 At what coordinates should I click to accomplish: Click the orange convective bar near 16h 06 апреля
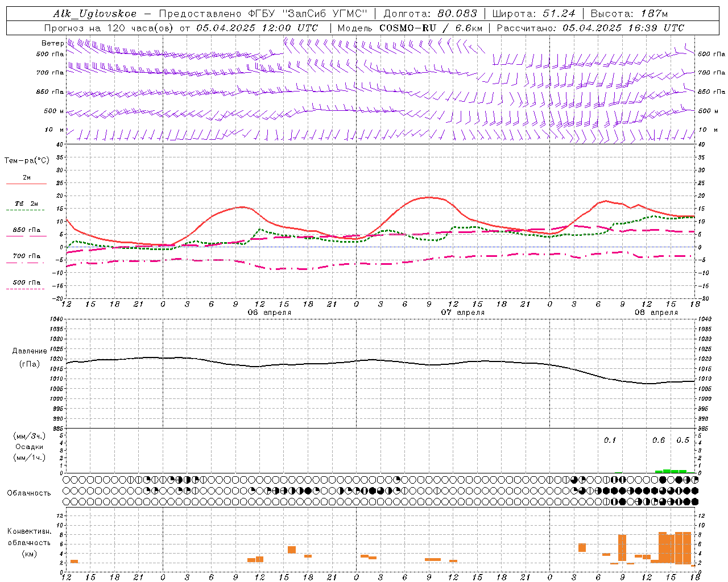pos(292,550)
